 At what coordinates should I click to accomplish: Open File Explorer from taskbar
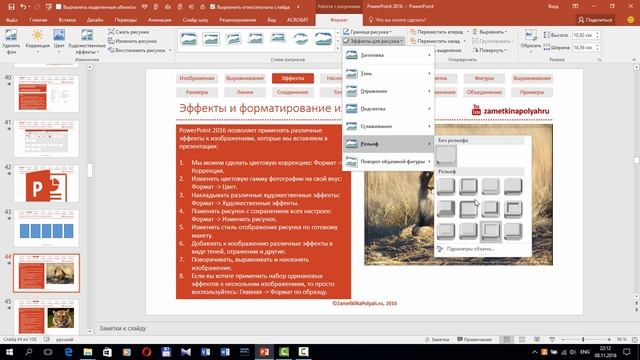(88, 352)
